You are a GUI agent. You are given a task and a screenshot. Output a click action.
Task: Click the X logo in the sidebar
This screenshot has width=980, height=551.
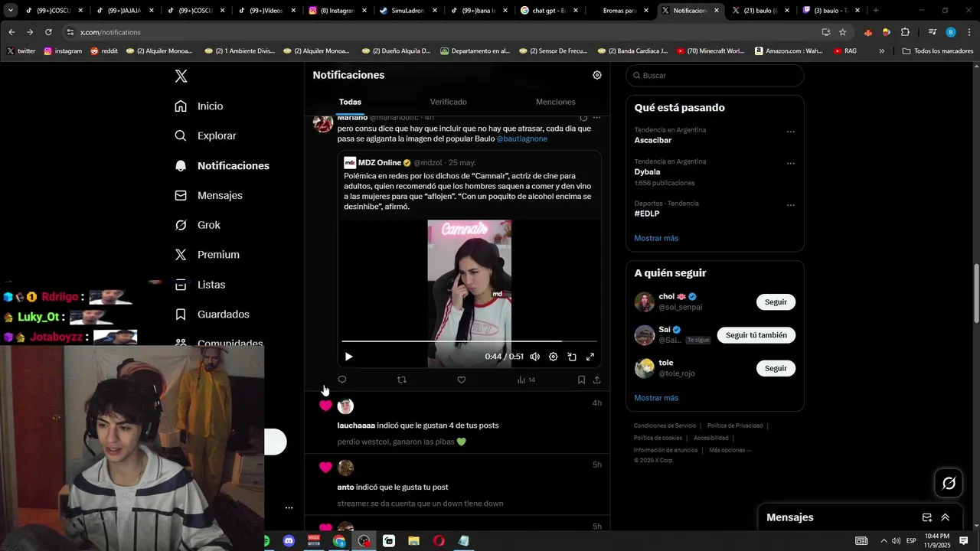181,76
